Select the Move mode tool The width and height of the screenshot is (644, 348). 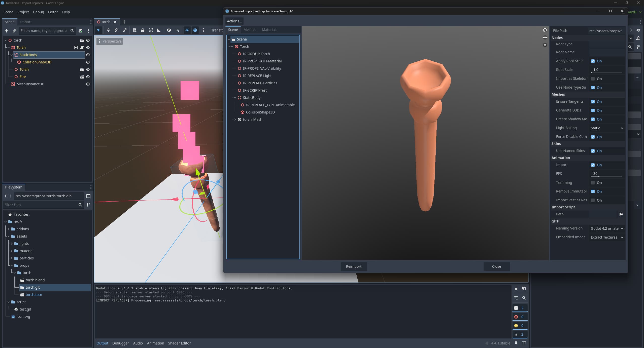(108, 30)
